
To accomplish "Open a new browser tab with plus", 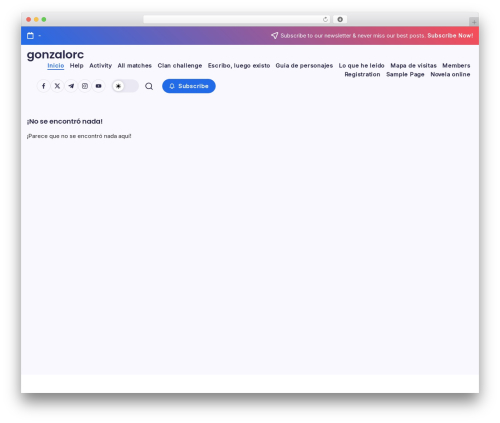I will tap(474, 22).
